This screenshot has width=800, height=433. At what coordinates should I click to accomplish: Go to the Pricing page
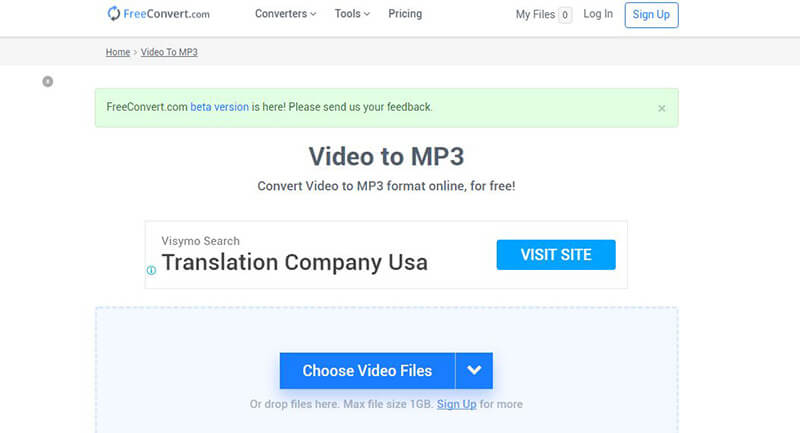click(405, 14)
